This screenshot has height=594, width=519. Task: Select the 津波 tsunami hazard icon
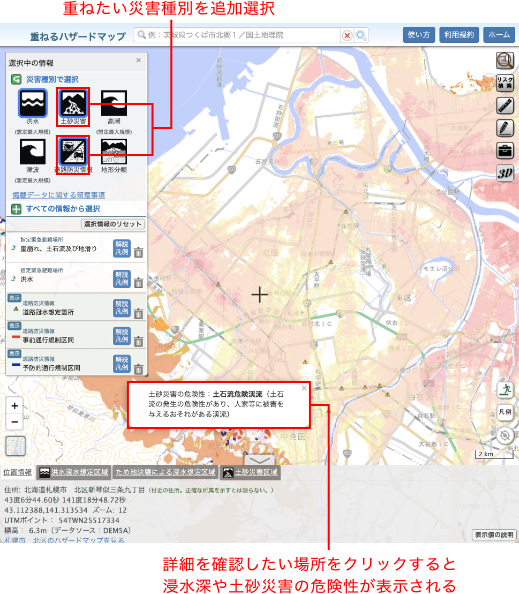[x=33, y=152]
